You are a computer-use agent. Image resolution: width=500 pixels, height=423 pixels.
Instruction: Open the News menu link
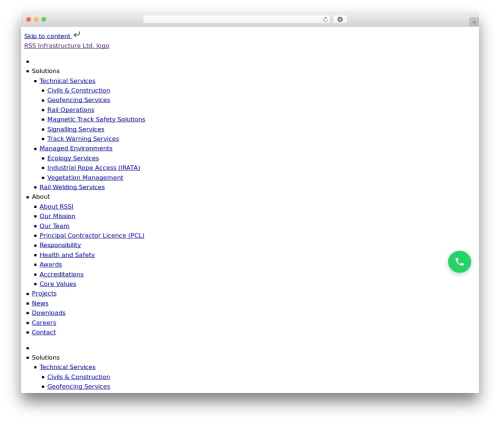[40, 303]
